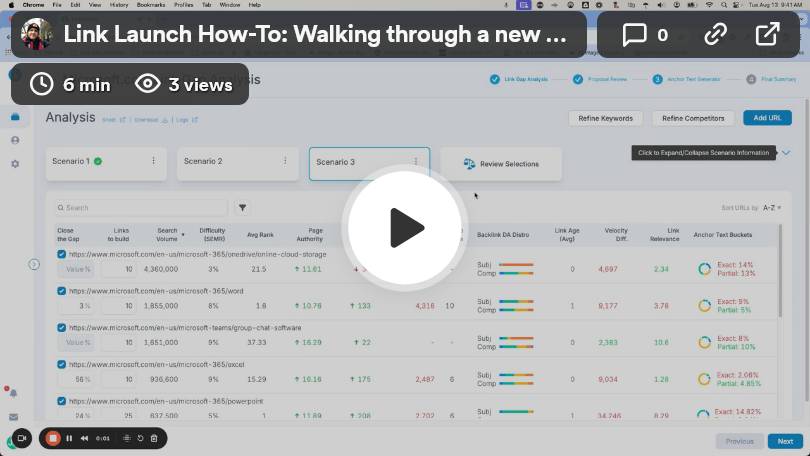810x456 pixels.
Task: Click the word row backlink DA distribution bars
Action: click(x=516, y=305)
